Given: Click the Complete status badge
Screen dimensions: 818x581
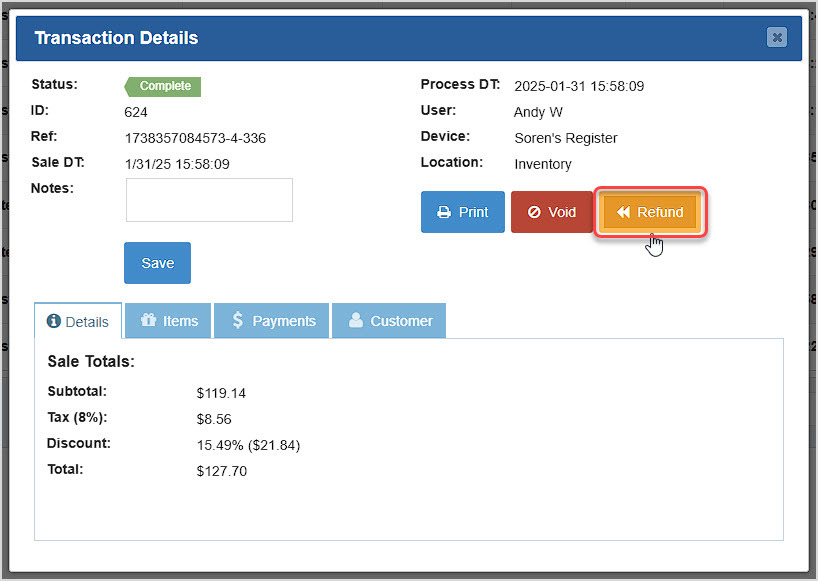Looking at the screenshot, I should [x=161, y=86].
